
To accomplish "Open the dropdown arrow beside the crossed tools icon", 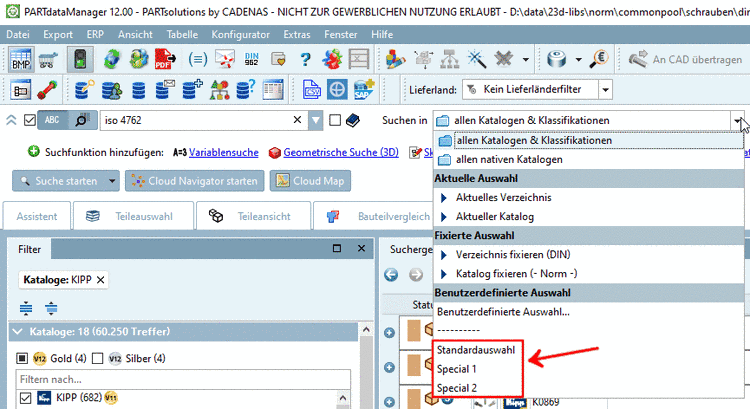I will 526,60.
